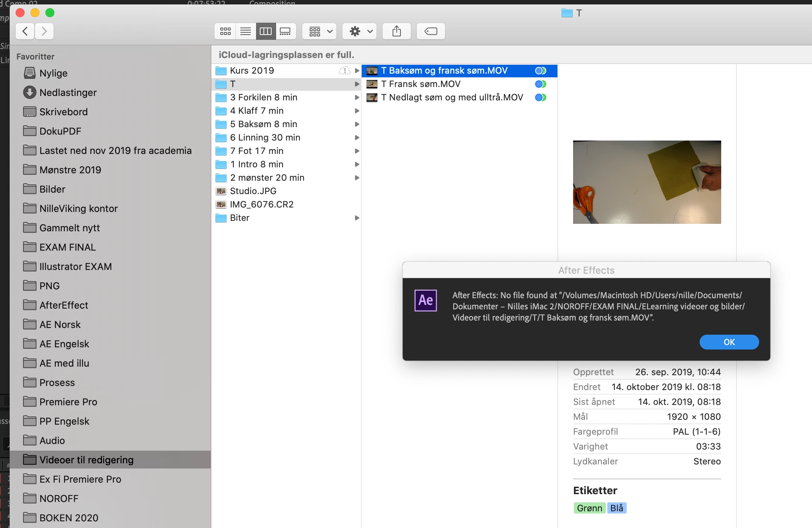
Task: Open Nedlastinger in the sidebar
Action: pyautogui.click(x=68, y=93)
